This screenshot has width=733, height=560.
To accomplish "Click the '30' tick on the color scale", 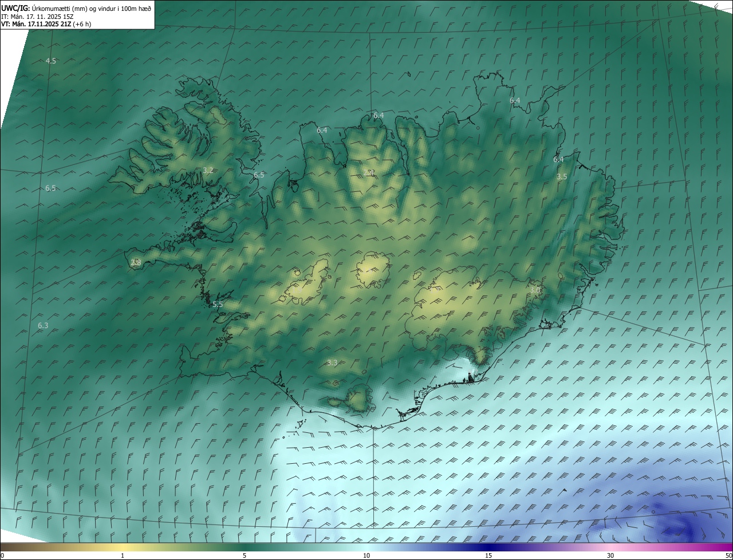I will (610, 555).
